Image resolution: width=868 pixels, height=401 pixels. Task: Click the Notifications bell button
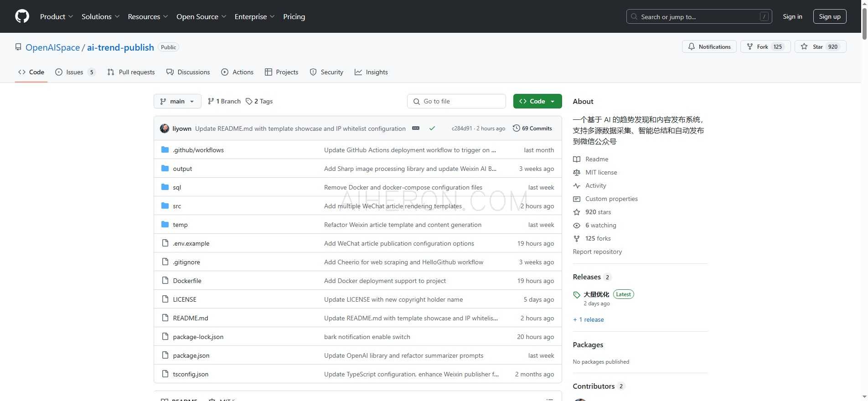(709, 46)
